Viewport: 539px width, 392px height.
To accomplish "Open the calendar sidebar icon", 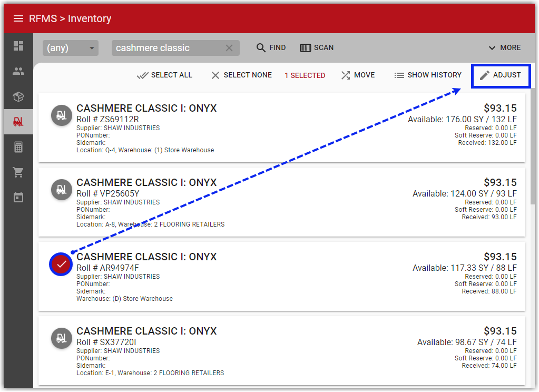I will tap(18, 198).
